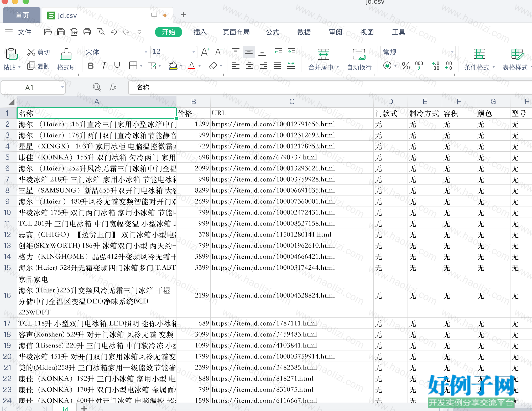Click the formula bar input field
The height and width of the screenshot is (411, 532).
(330, 87)
